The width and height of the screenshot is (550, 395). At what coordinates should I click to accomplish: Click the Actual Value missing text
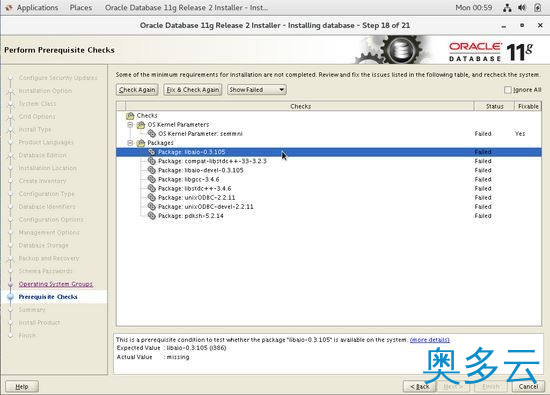point(178,357)
